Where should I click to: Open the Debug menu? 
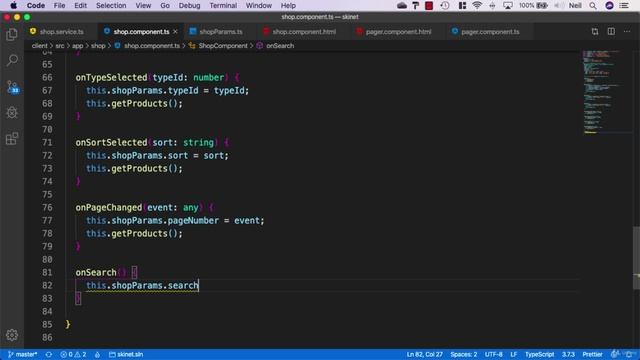pos(189,5)
